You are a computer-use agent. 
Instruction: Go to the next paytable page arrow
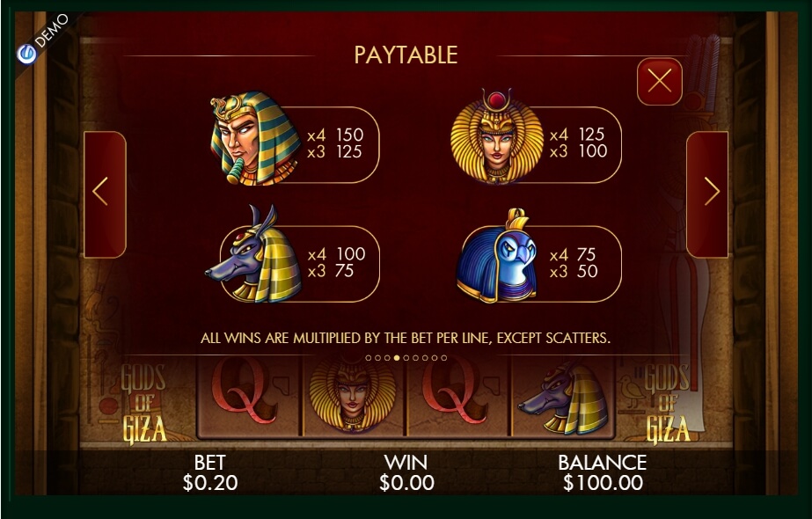[x=707, y=194]
